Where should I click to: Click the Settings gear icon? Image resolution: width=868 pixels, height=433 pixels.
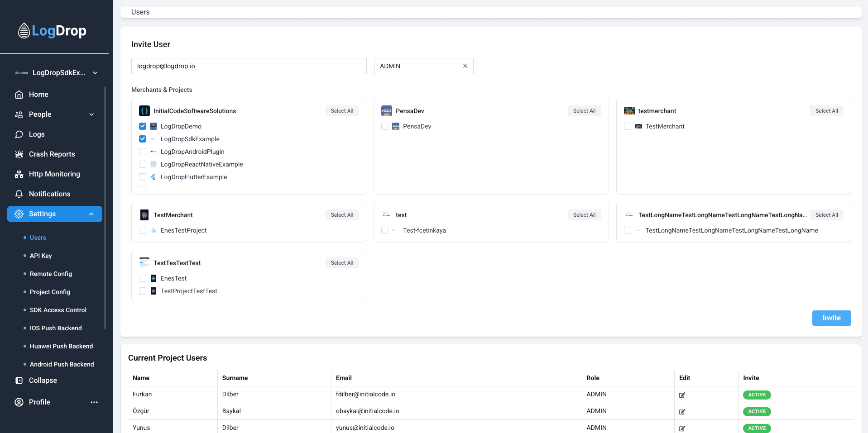tap(19, 214)
